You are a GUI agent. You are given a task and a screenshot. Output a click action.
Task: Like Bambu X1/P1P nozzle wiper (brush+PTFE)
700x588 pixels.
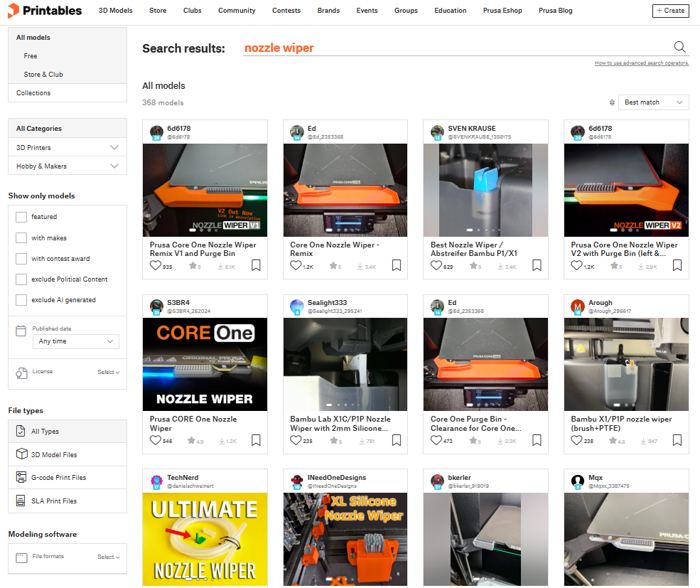pyautogui.click(x=576, y=440)
